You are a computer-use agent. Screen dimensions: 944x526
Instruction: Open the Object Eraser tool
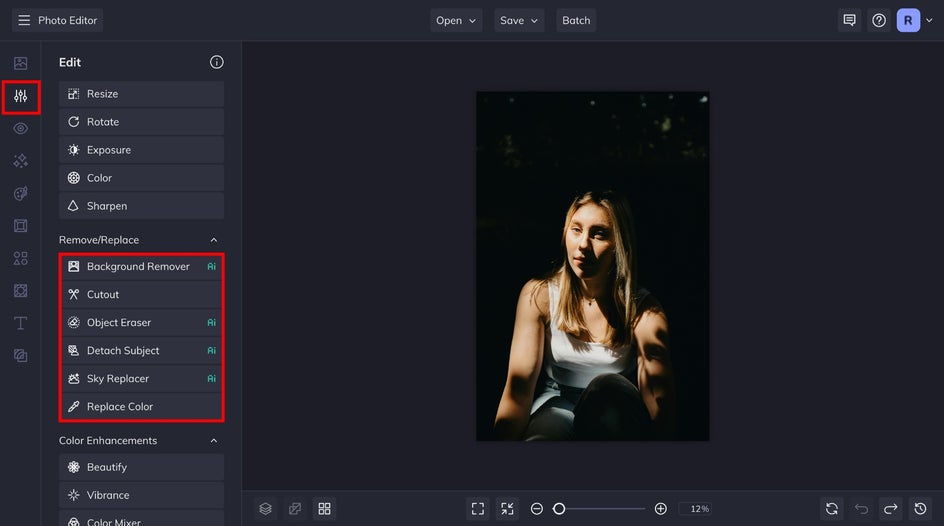[x=141, y=323]
